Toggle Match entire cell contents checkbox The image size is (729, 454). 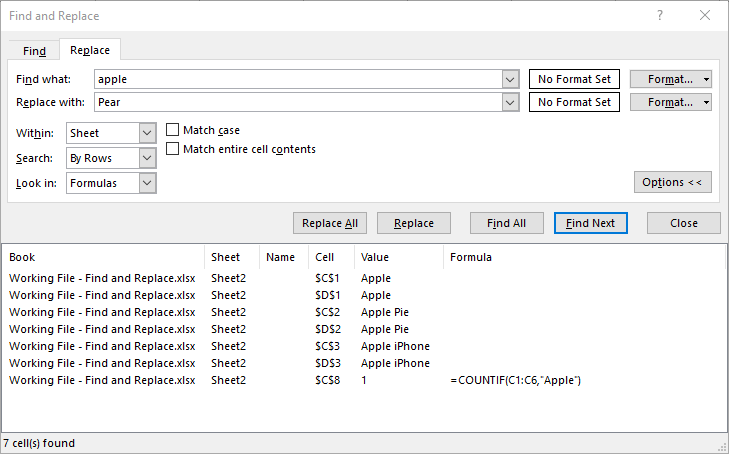click(x=173, y=149)
